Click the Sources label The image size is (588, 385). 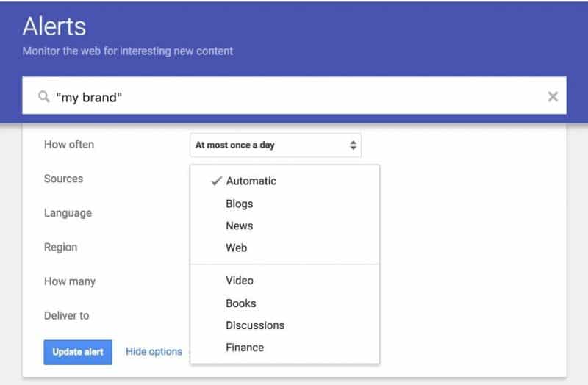coord(63,179)
